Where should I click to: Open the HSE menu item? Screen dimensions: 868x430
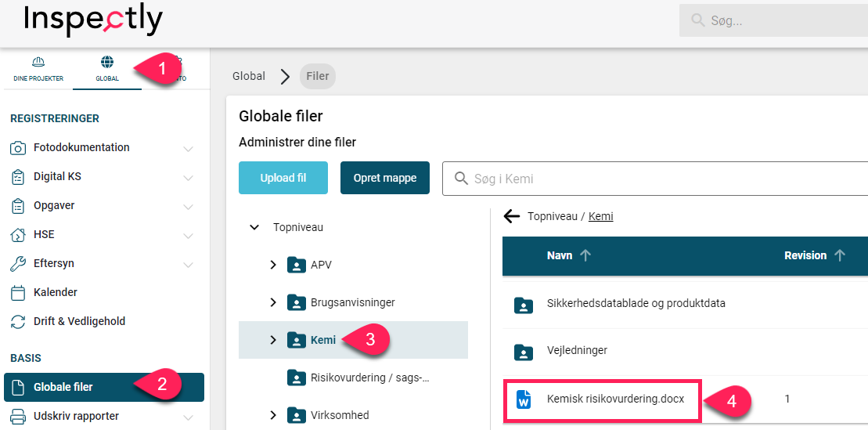44,234
